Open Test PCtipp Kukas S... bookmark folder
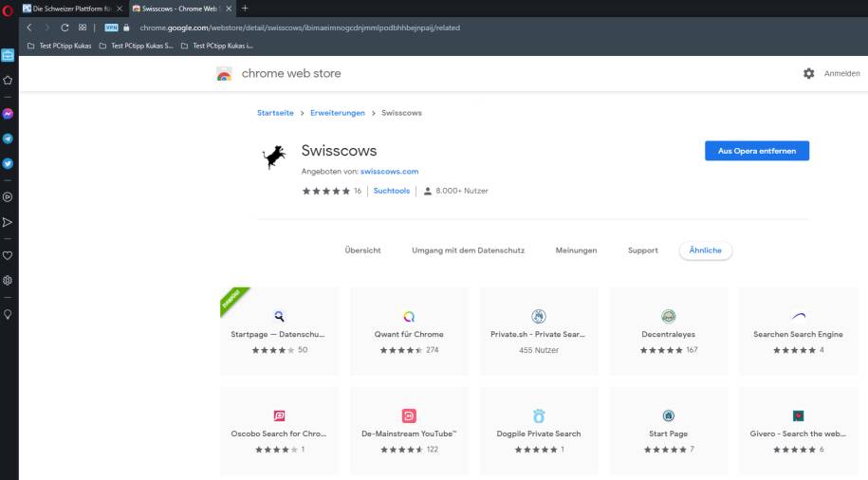Image resolution: width=868 pixels, height=480 pixels. coord(137,46)
